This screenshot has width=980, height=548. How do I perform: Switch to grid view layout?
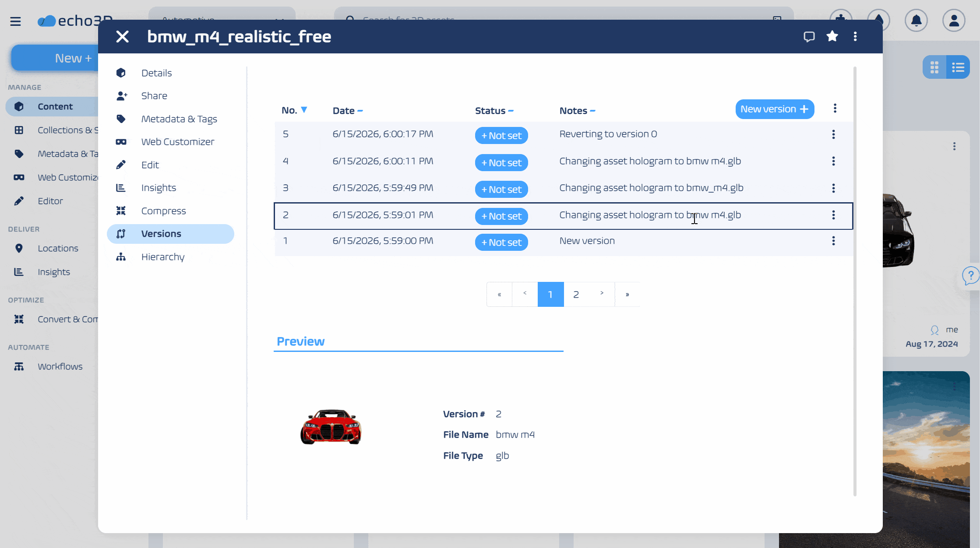coord(934,67)
